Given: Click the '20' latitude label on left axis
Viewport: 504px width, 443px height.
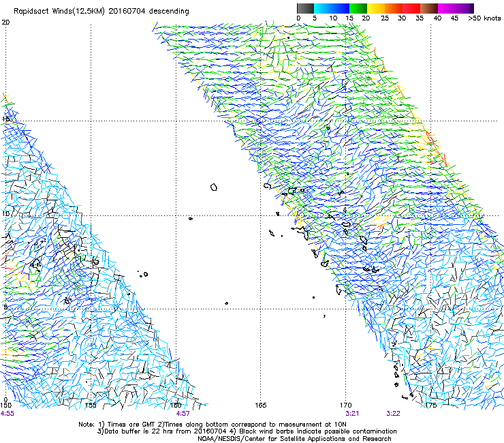Looking at the screenshot, I should click(x=5, y=22).
